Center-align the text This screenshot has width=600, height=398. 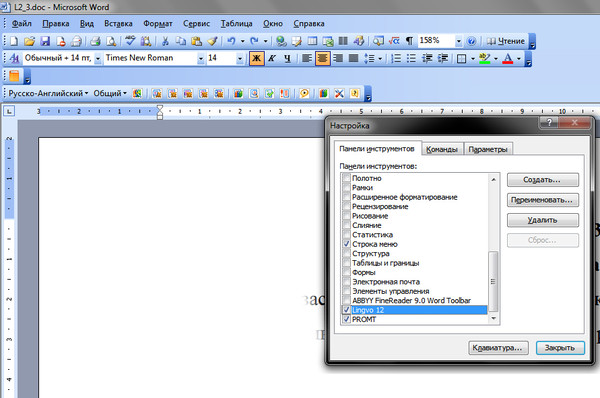tap(323, 59)
